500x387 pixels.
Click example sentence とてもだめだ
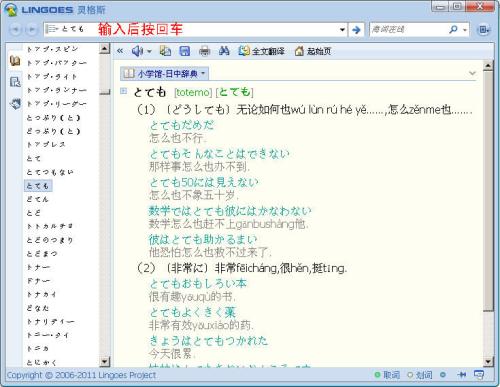coord(182,125)
